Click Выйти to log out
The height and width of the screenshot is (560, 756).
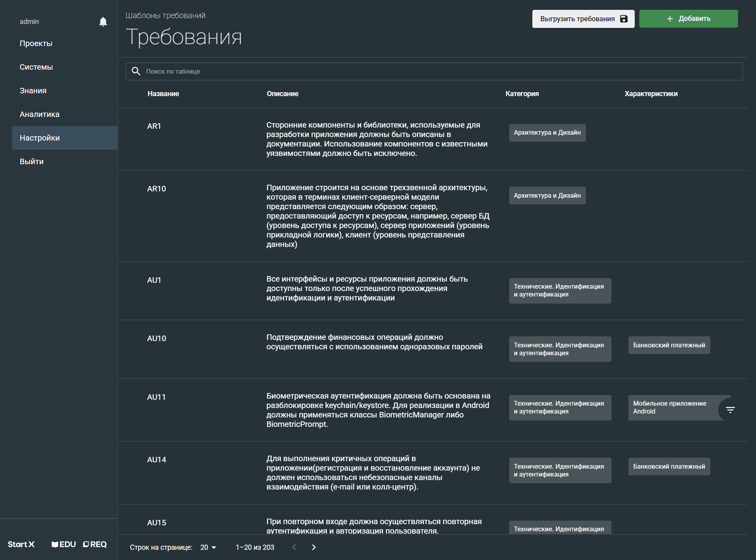[31, 161]
